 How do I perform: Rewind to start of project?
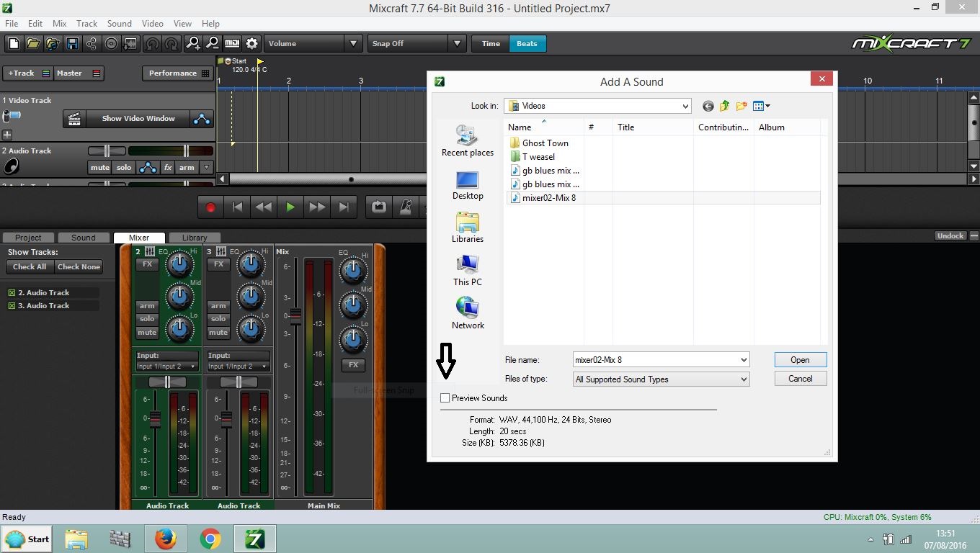[x=237, y=207]
